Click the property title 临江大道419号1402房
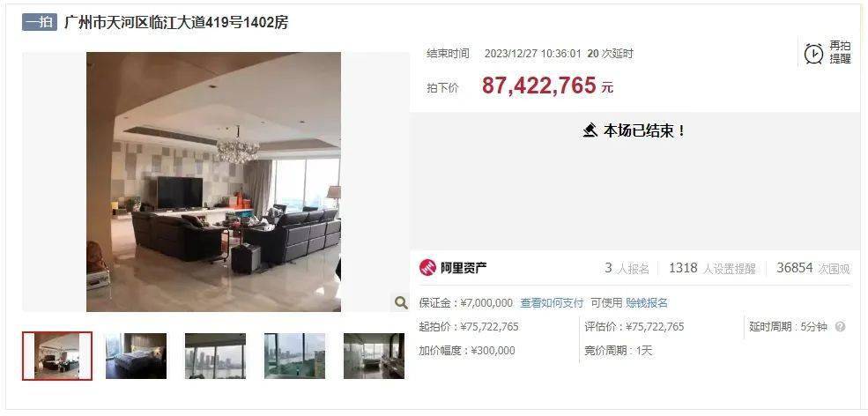Image resolution: width=868 pixels, height=416 pixels. [x=176, y=23]
